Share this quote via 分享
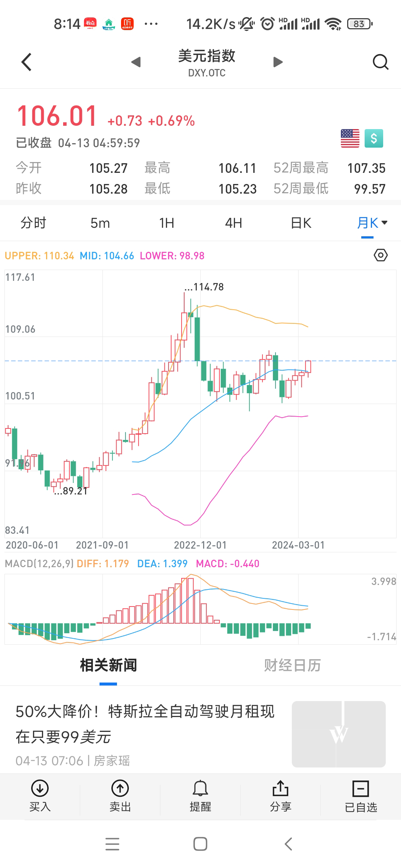 280,796
